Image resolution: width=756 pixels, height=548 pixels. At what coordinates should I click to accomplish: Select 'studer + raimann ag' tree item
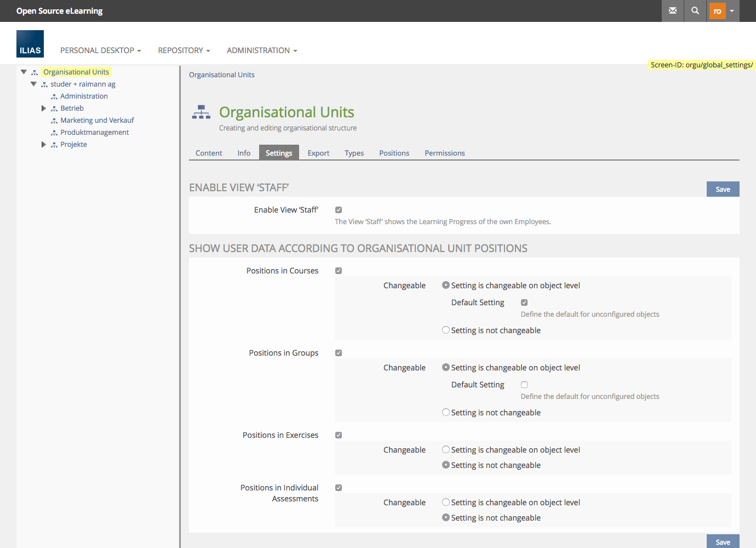(83, 84)
